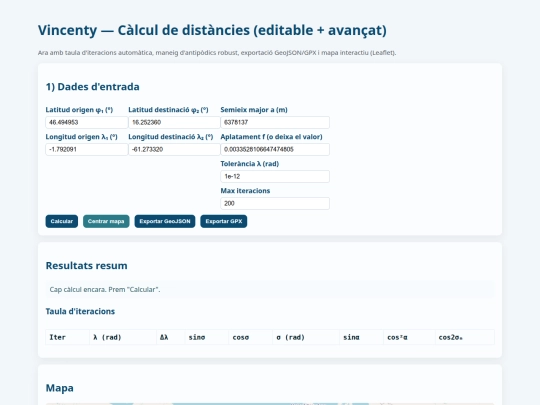Click the cos2σₘ column header

tap(465, 337)
